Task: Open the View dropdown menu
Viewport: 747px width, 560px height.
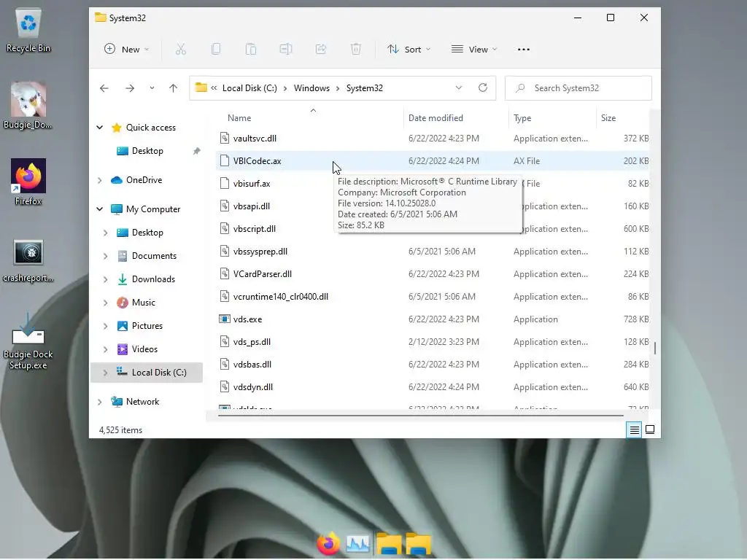Action: [x=474, y=50]
